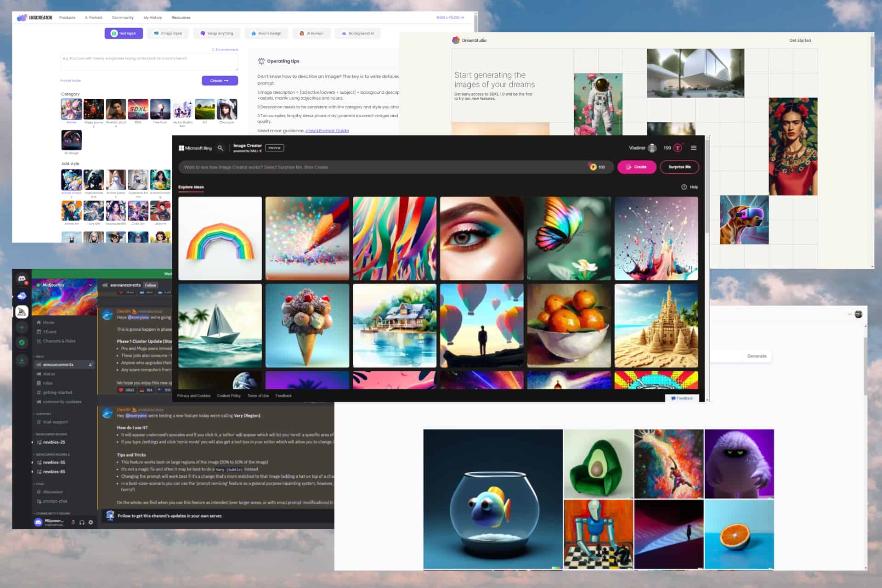The width and height of the screenshot is (882, 588).
Task: Open the Midjourney server dropdown menu
Action: click(90, 285)
